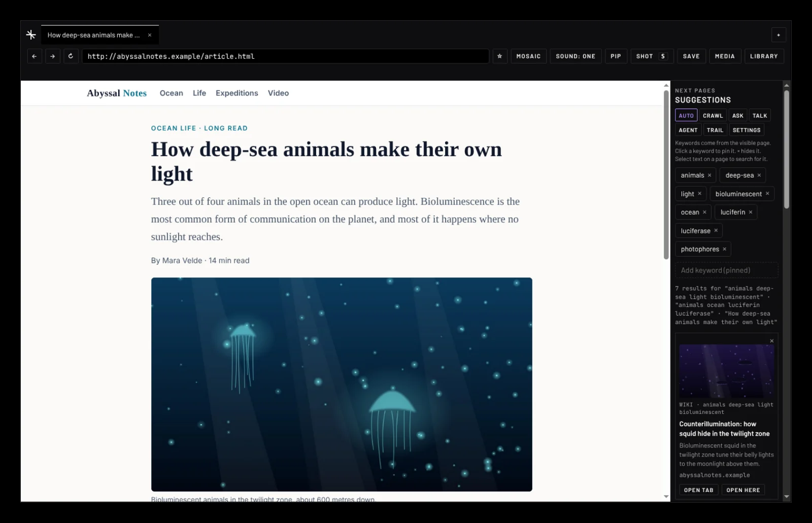This screenshot has height=523, width=812.
Task: Switch to the TALK tab
Action: click(760, 116)
